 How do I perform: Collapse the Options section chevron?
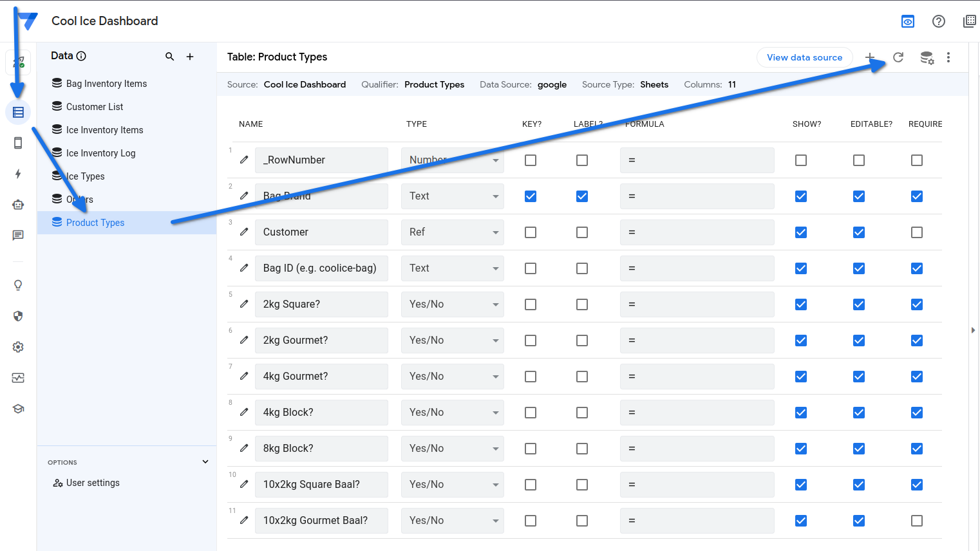(205, 462)
